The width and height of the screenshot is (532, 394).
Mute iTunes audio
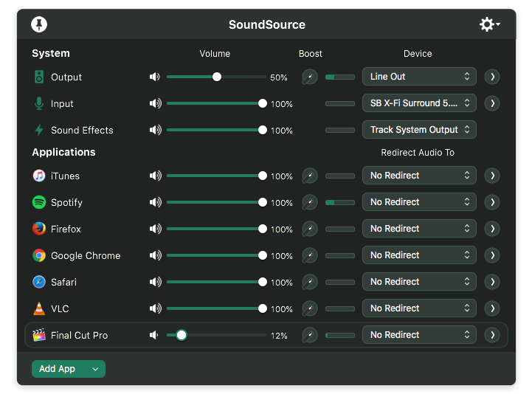tap(155, 176)
